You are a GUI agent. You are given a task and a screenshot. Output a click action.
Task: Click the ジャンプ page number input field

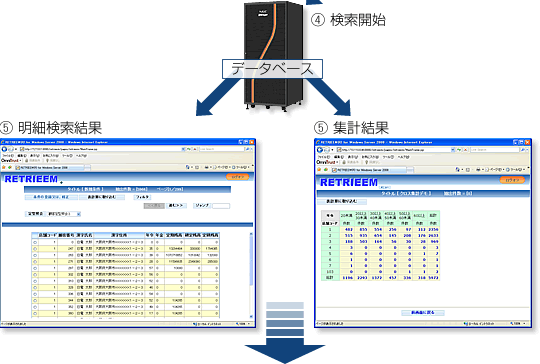point(221,206)
